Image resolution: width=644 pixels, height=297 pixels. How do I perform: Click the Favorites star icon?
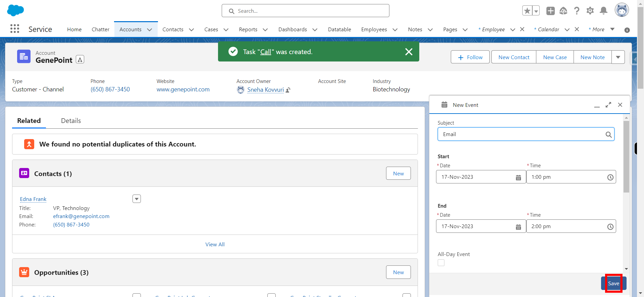click(527, 11)
